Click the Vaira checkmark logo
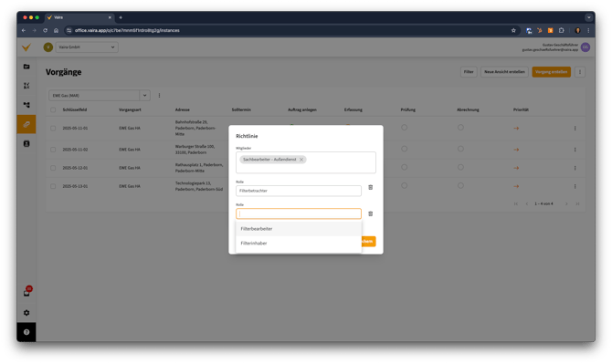612x364 pixels. pyautogui.click(x=26, y=47)
